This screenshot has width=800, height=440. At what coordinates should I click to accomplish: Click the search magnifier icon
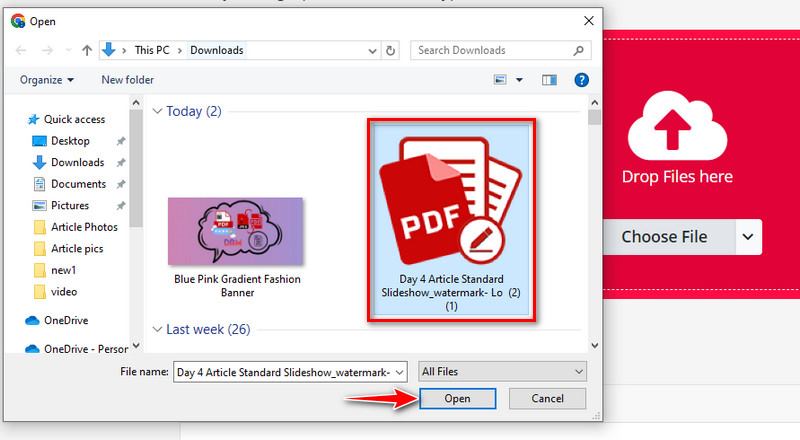[x=578, y=50]
